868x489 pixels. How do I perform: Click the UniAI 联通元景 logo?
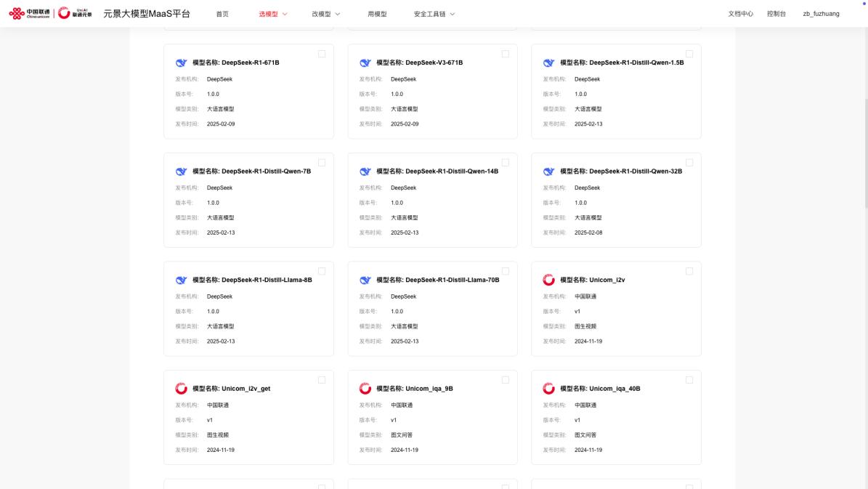click(x=75, y=13)
